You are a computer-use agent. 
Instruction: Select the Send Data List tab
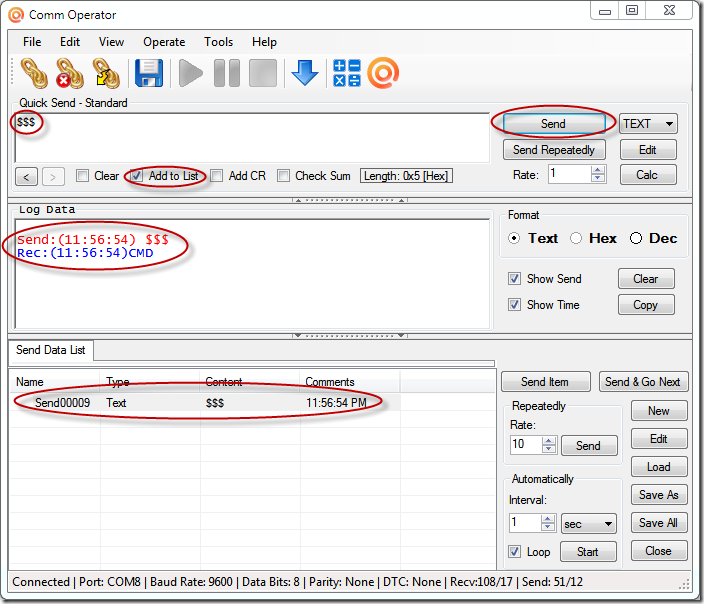[x=51, y=350]
